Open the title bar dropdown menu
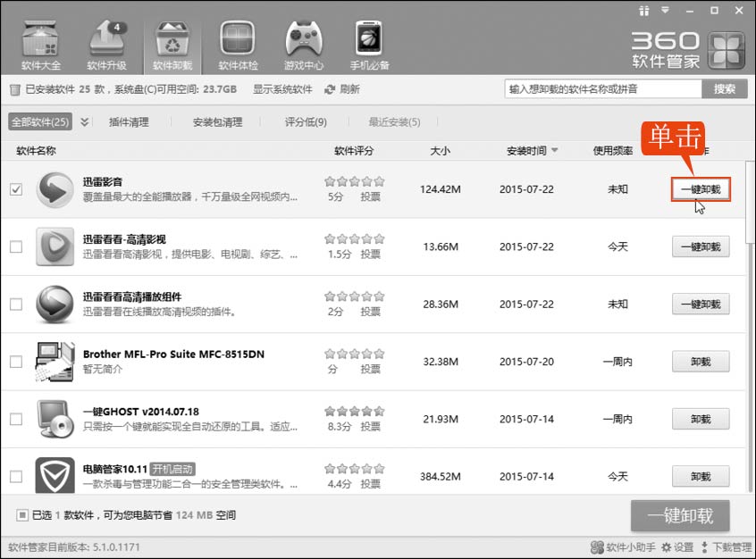 point(666,10)
